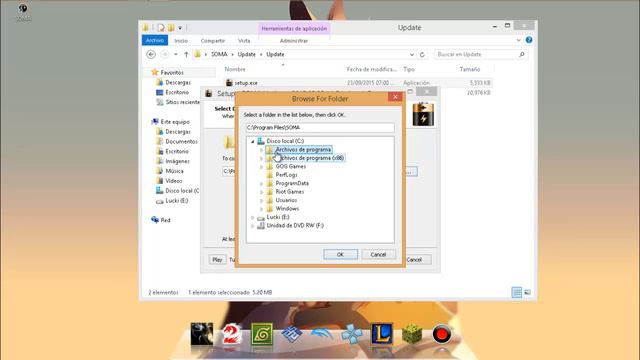Open Descargas under Favoritos
Screen dimensions: 640x360
(x=178, y=82)
